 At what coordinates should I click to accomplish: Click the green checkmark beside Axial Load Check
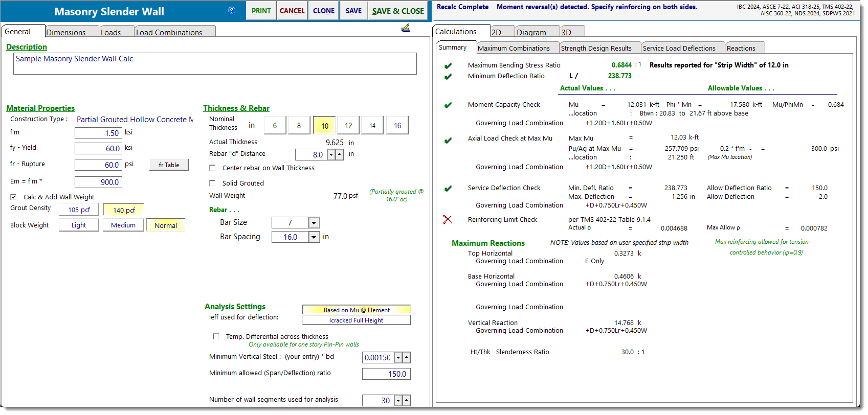coord(448,140)
